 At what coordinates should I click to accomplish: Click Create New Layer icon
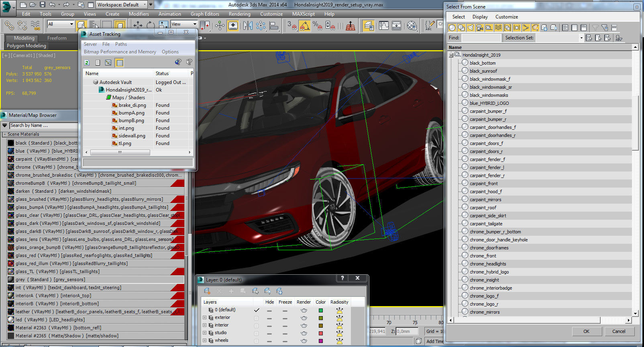pos(207,291)
